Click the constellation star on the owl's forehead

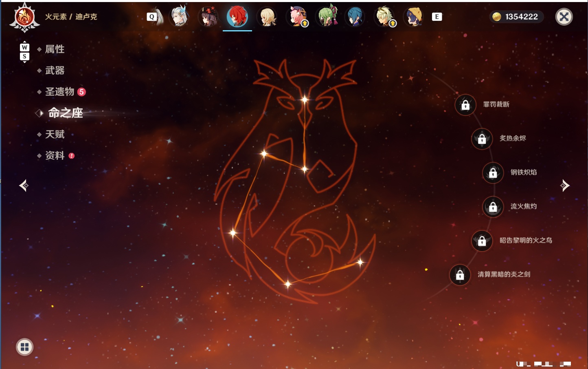[x=305, y=99]
